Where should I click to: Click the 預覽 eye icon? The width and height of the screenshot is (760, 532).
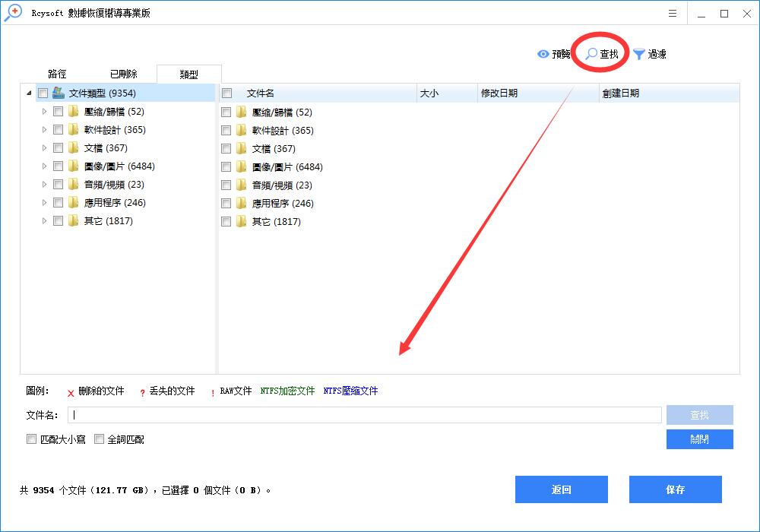click(x=543, y=54)
